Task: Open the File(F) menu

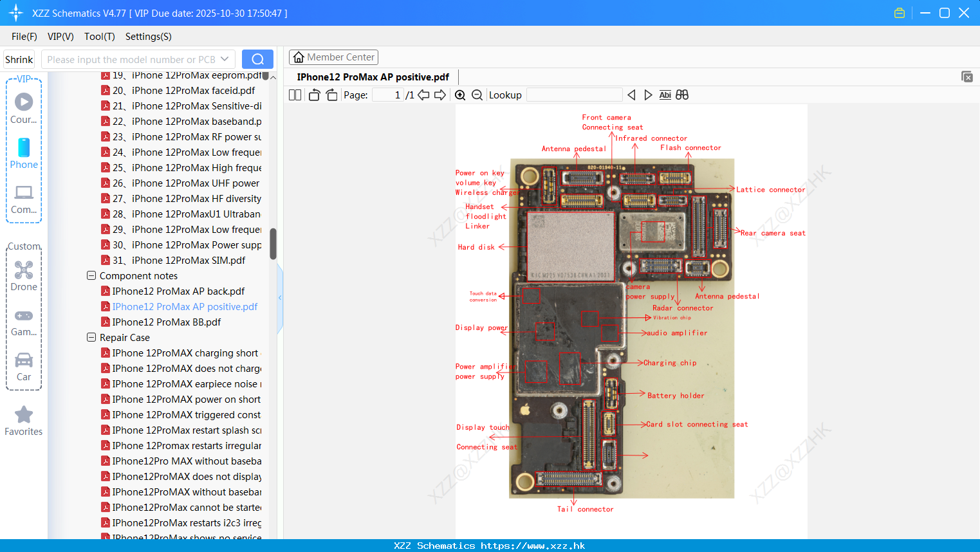Action: point(24,37)
